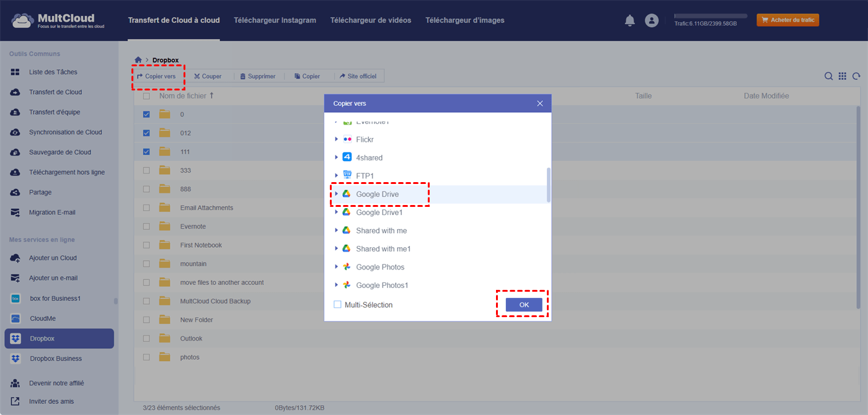
Task: Open Téléchargeur Instagram tab
Action: (x=275, y=20)
